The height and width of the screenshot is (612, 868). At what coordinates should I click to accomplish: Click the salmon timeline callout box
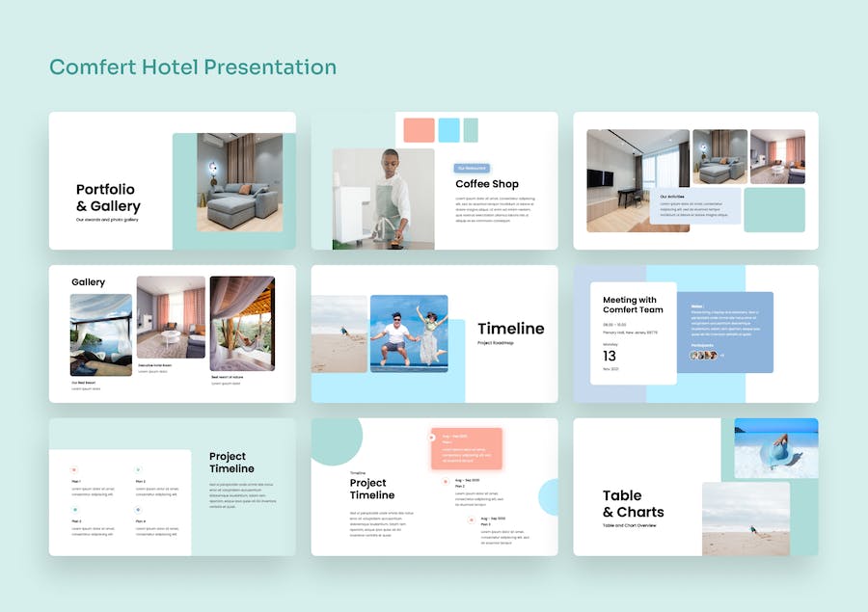coord(467,449)
